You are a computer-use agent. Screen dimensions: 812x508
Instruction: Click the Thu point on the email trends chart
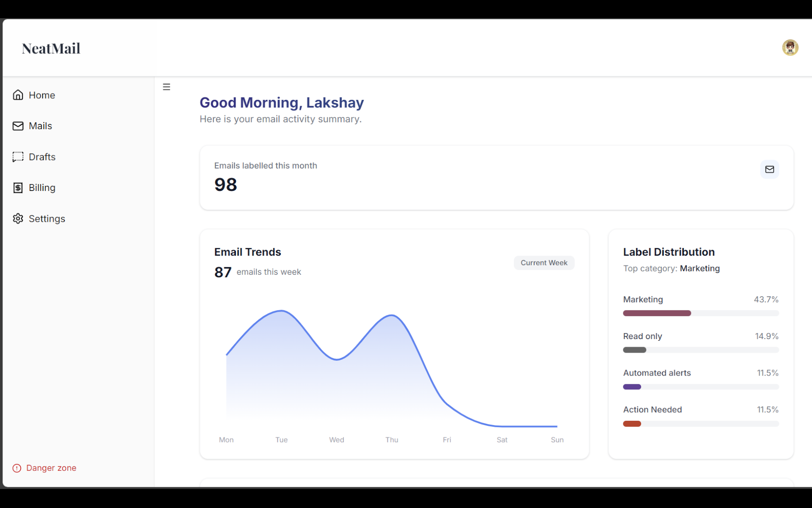391,315
